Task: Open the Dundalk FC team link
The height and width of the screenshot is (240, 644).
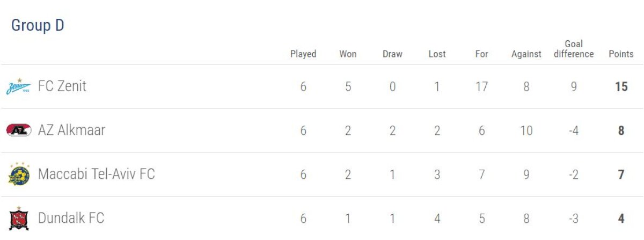Action: click(x=71, y=219)
